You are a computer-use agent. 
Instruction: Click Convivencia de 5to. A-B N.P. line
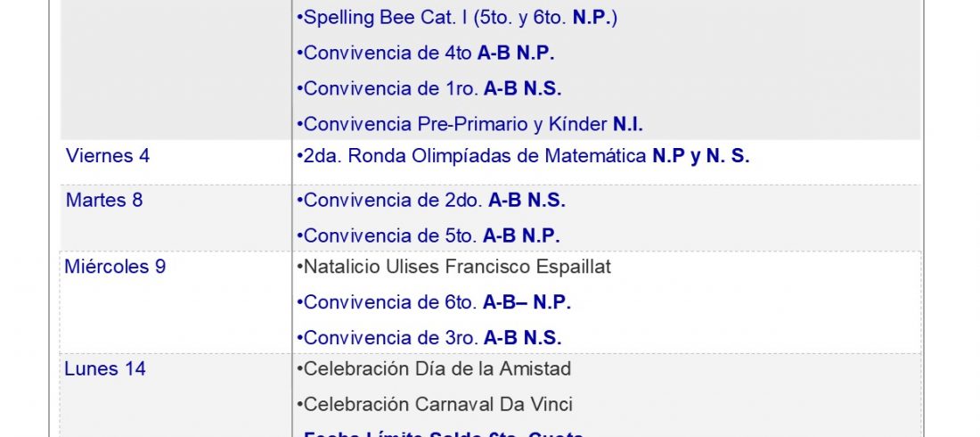pyautogui.click(x=429, y=236)
